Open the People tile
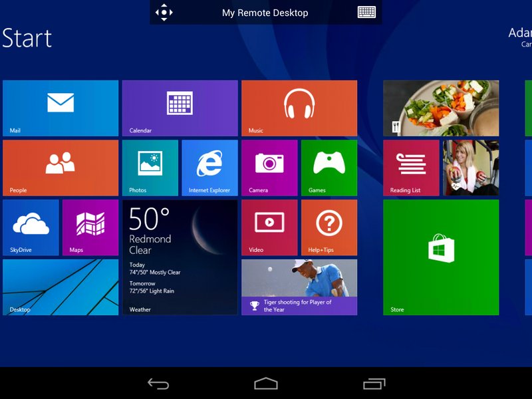Screen dimensions: 532x399 coord(61,168)
